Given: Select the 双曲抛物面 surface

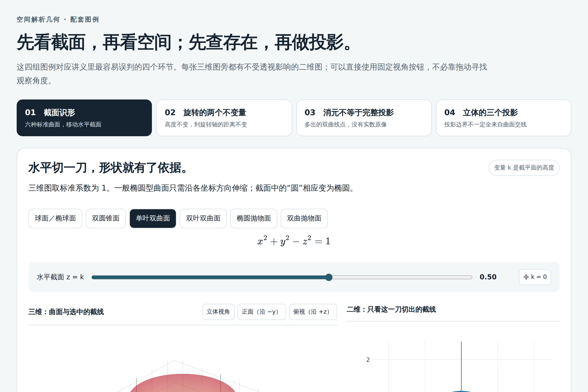Looking at the screenshot, I should (304, 219).
